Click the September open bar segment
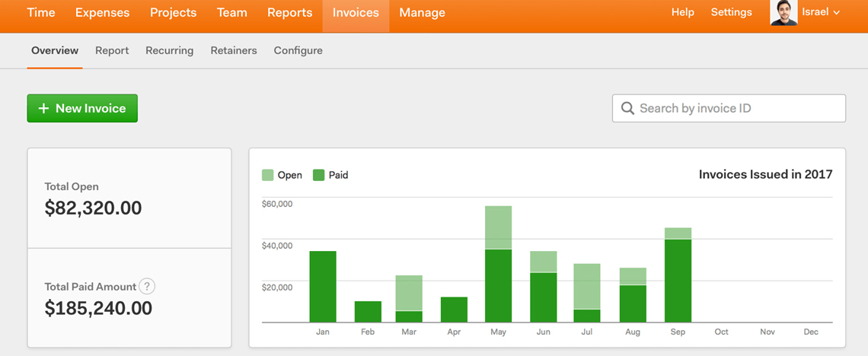 click(678, 234)
